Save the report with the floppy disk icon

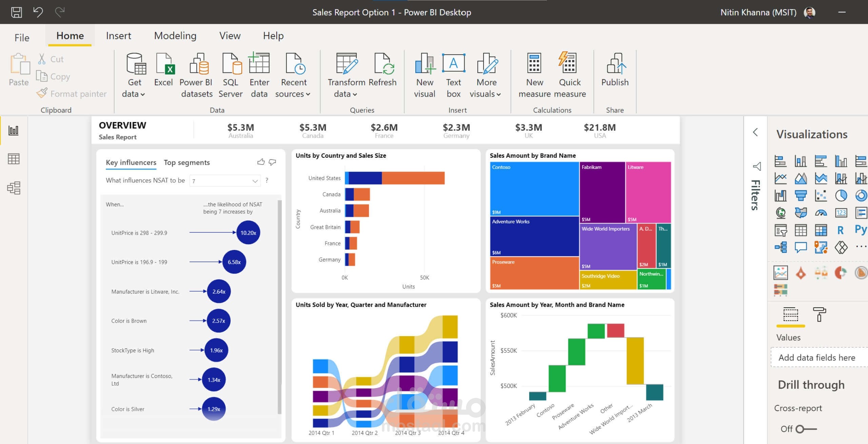coord(16,12)
